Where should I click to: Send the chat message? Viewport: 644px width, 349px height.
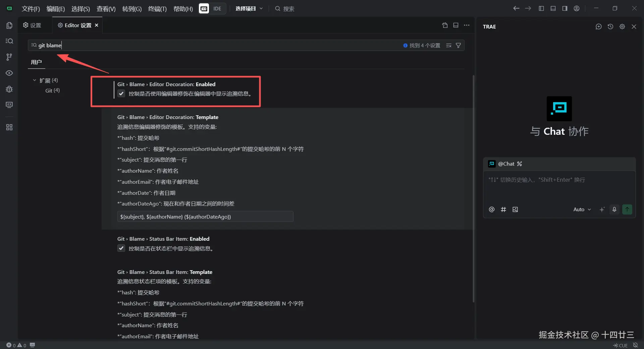pyautogui.click(x=627, y=210)
